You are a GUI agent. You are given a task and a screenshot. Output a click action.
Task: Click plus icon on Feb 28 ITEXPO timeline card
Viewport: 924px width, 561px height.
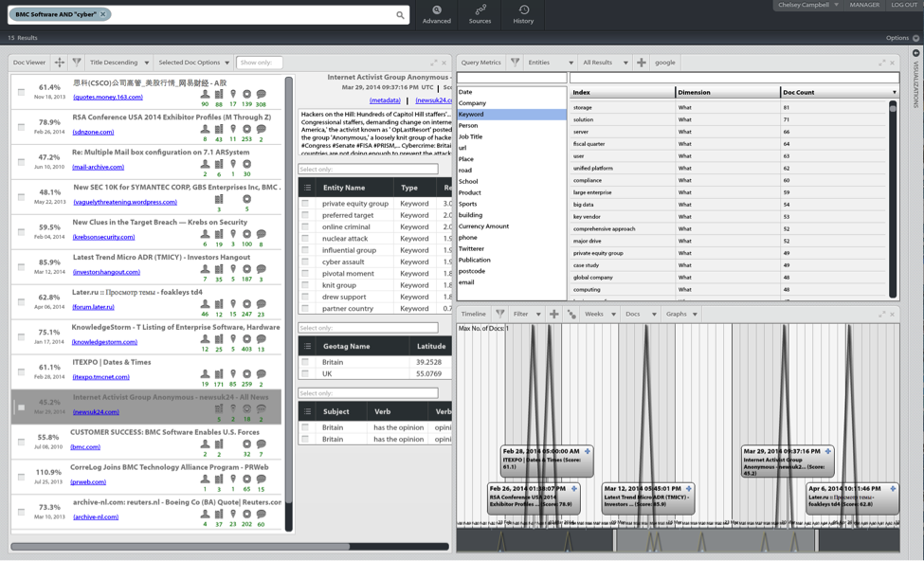pos(588,451)
